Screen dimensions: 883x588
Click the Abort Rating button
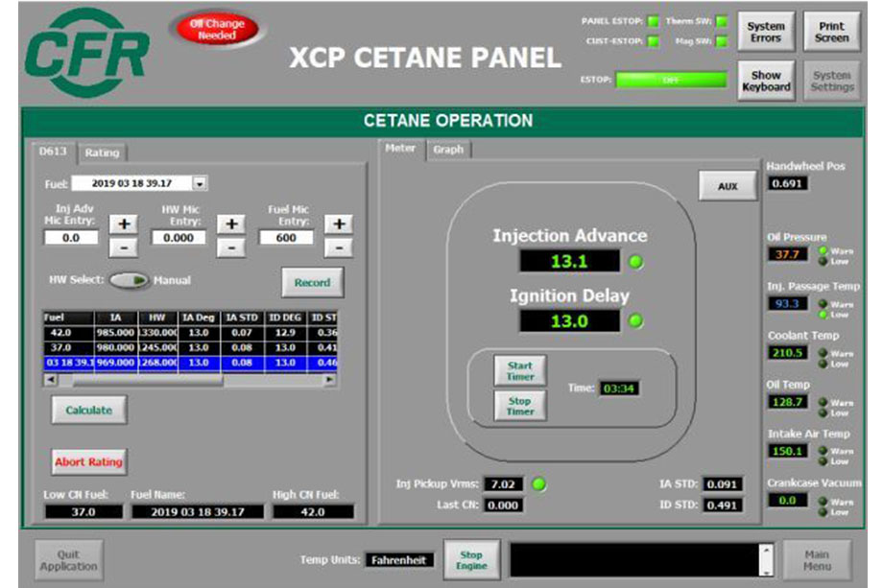click(88, 461)
